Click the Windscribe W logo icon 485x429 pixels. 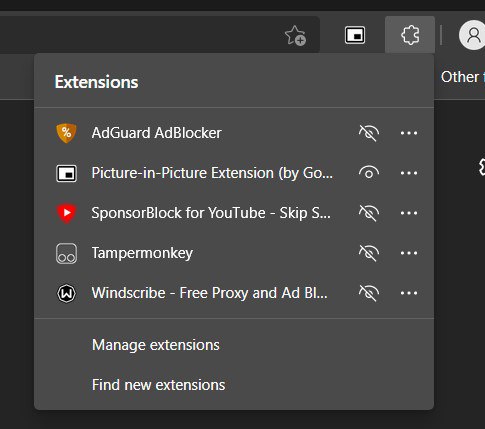[x=66, y=293]
